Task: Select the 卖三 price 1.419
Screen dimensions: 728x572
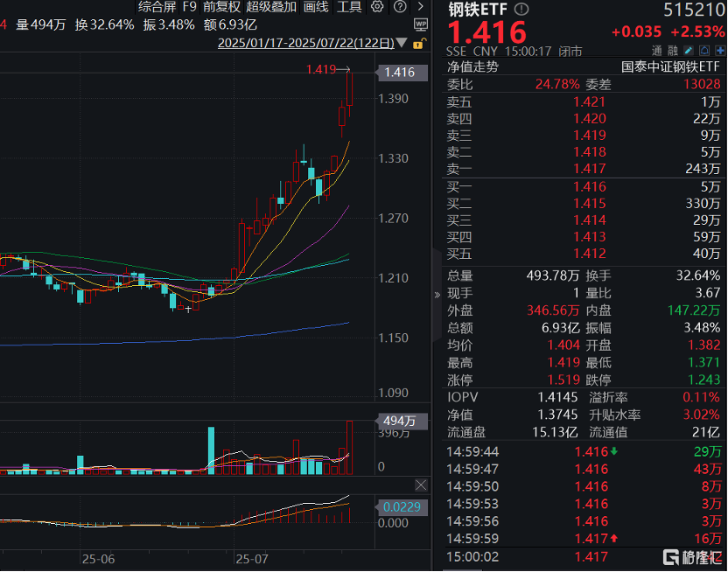Action: [x=589, y=135]
